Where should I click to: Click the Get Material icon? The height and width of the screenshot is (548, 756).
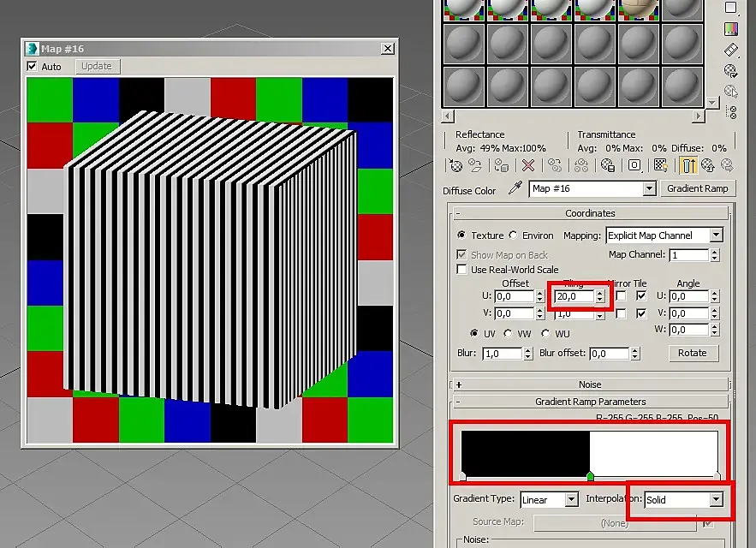click(x=455, y=165)
